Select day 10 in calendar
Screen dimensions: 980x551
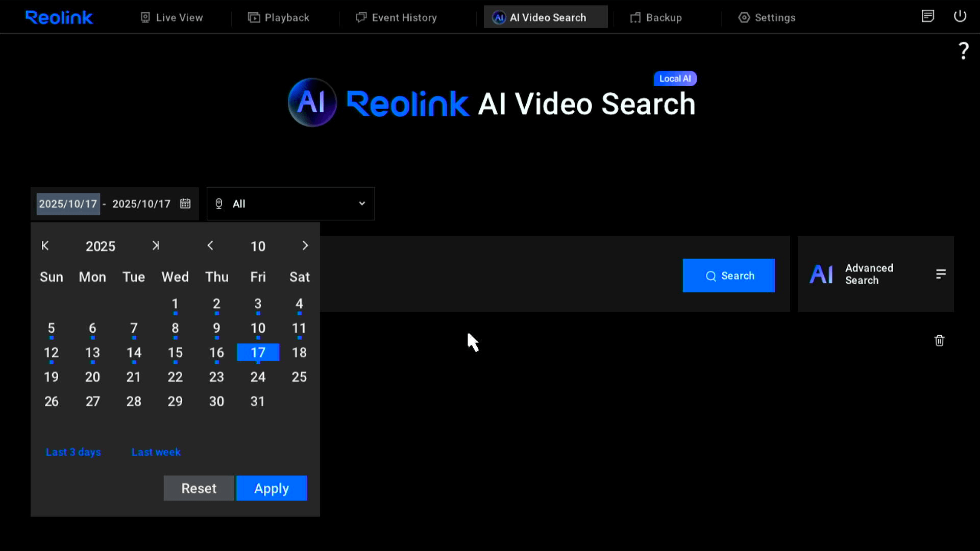(258, 328)
